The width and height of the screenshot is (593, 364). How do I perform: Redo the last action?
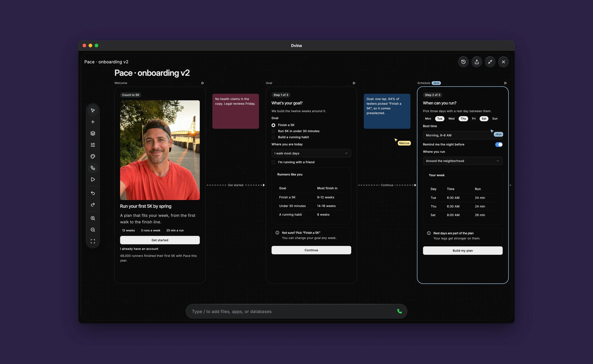93,205
